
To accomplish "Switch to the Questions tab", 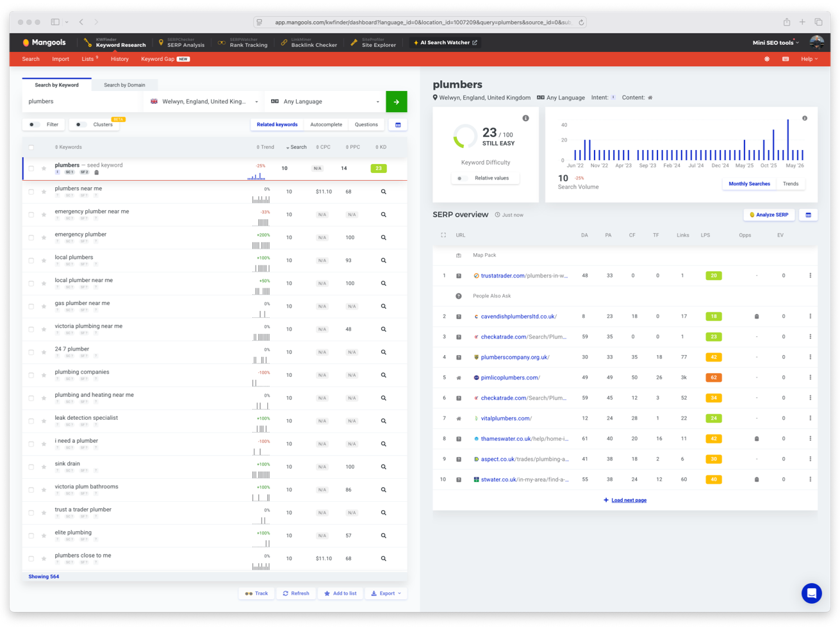I will pos(366,125).
